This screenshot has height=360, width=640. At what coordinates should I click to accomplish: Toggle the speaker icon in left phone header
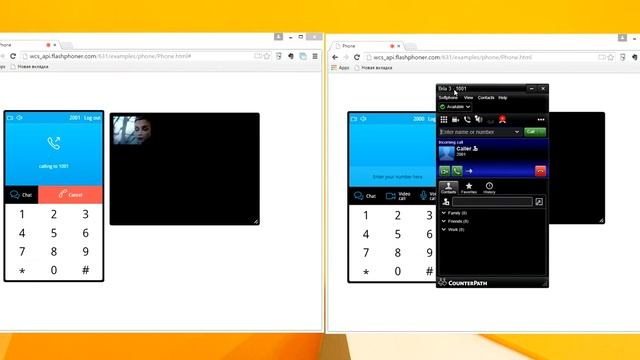[19, 118]
